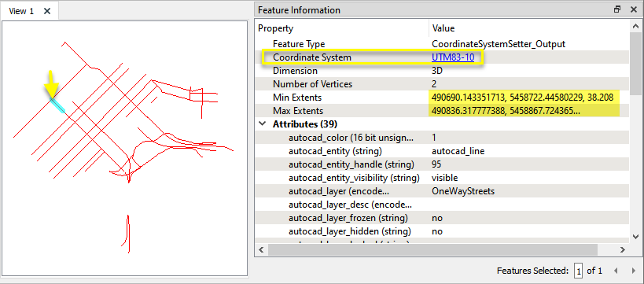This screenshot has height=284, width=644.
Task: Undock the Feature Information panel
Action: (617, 9)
